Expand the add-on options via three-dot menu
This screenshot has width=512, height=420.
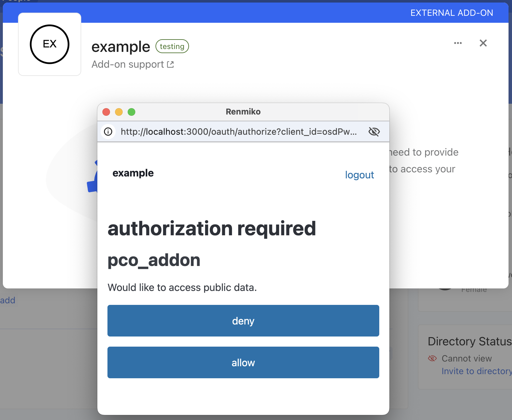[458, 43]
